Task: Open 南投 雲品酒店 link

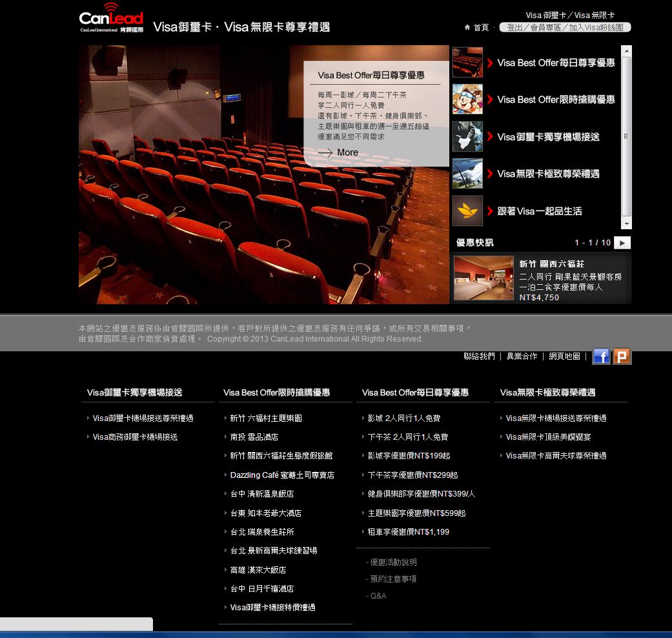Action: tap(254, 437)
